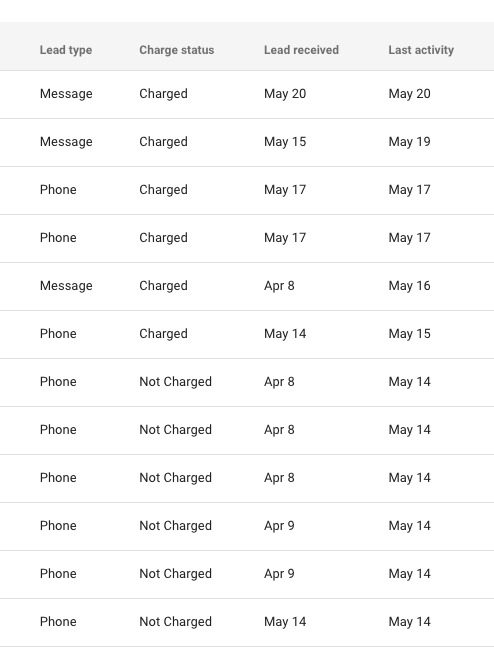Viewport: 494px width, 659px height.
Task: Sort by Lead type column header
Action: click(66, 50)
